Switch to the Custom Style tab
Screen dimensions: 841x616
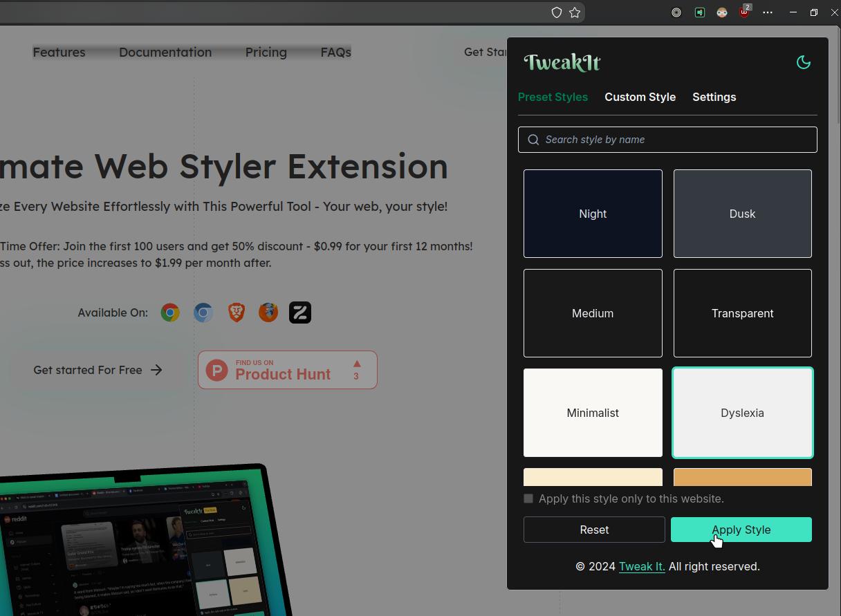pos(640,97)
